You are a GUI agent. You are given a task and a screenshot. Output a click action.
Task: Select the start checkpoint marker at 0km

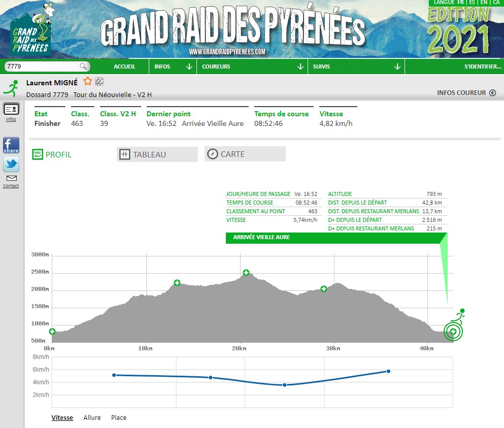(52, 332)
